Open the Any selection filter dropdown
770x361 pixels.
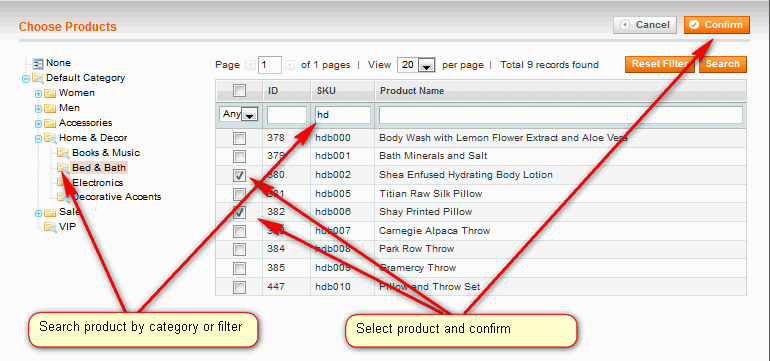238,114
